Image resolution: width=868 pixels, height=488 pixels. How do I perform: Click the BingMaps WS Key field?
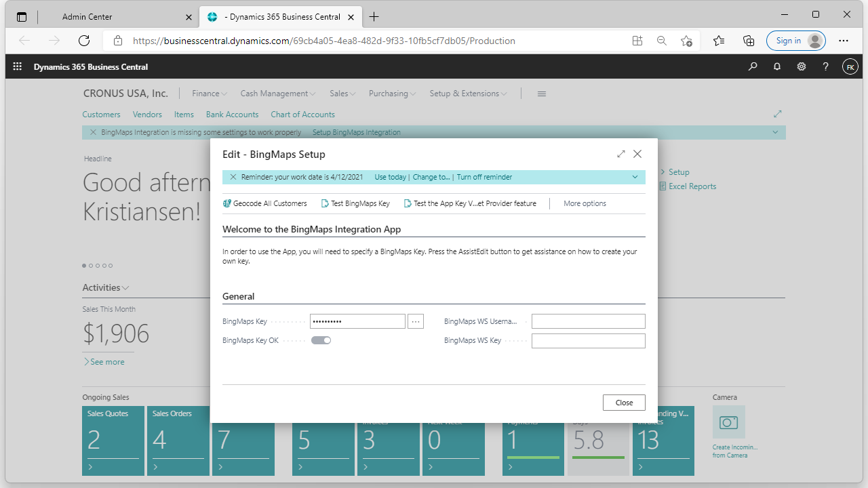click(589, 341)
